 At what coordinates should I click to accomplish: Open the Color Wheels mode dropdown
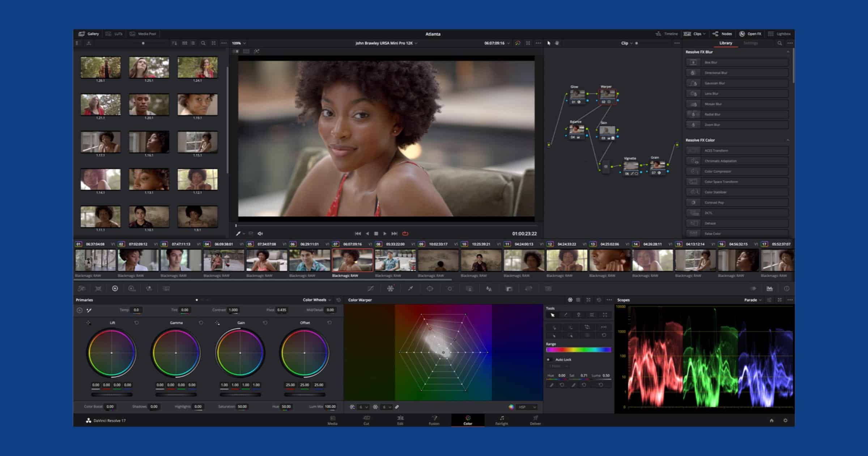(317, 300)
